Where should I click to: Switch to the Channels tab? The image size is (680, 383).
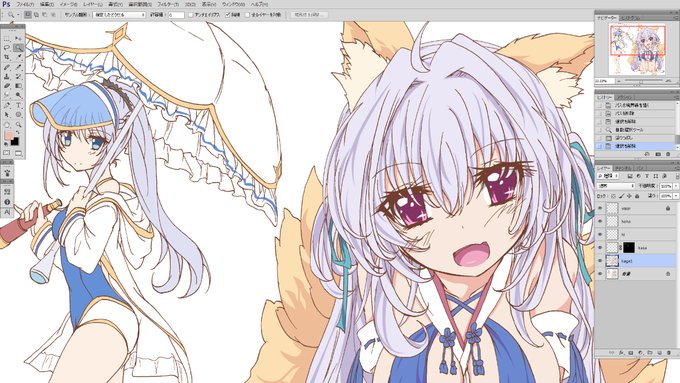click(623, 168)
